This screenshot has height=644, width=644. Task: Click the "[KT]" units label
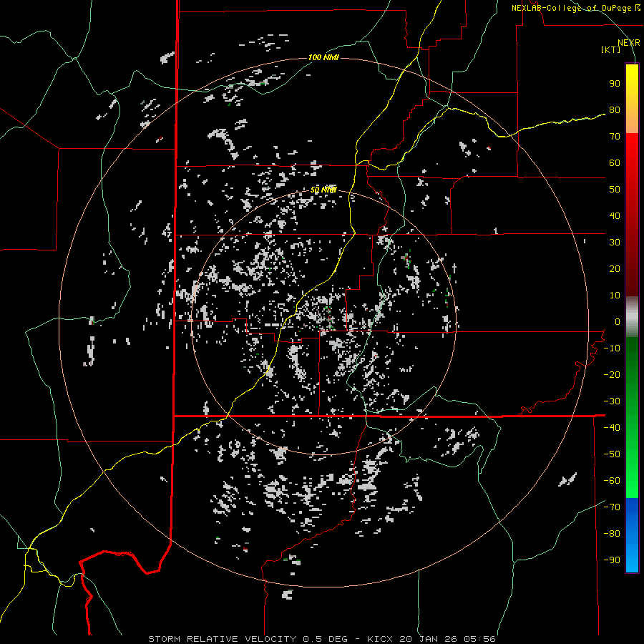[611, 49]
